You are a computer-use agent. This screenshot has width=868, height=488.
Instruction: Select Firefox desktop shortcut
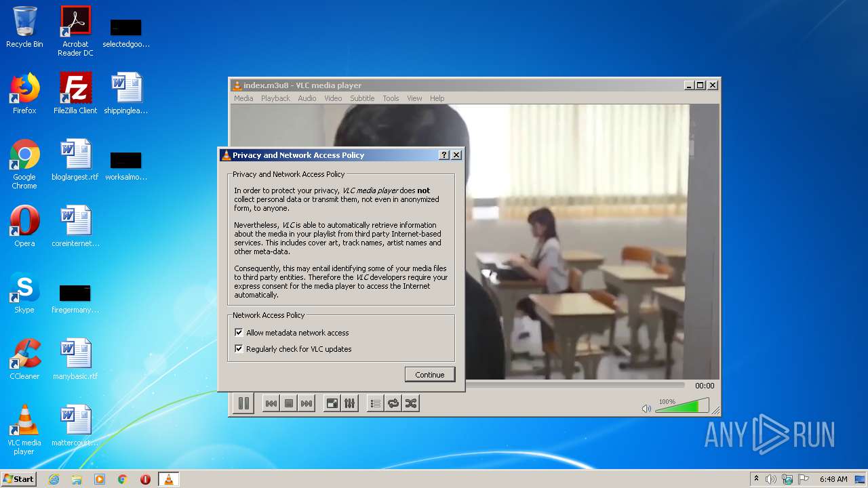[x=24, y=94]
